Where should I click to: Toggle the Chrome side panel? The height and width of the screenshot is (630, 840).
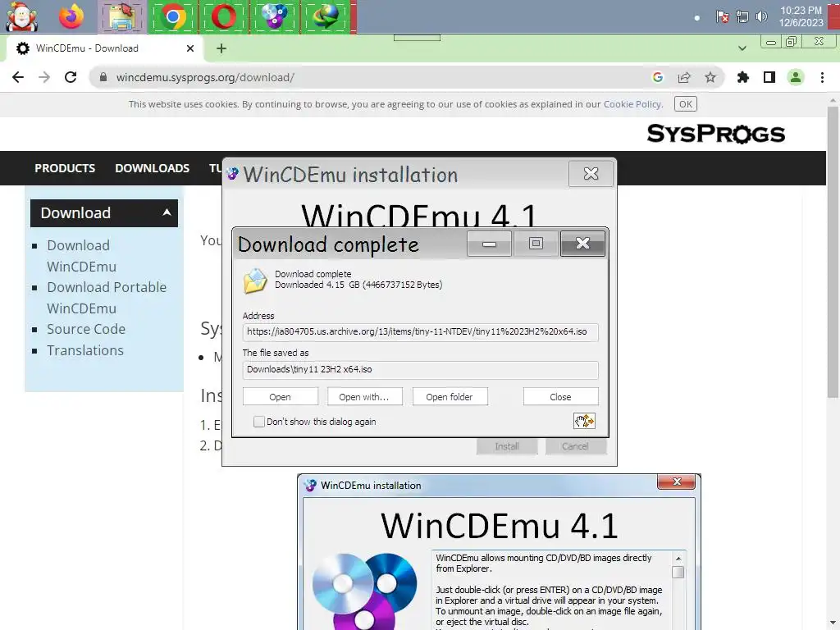click(769, 77)
